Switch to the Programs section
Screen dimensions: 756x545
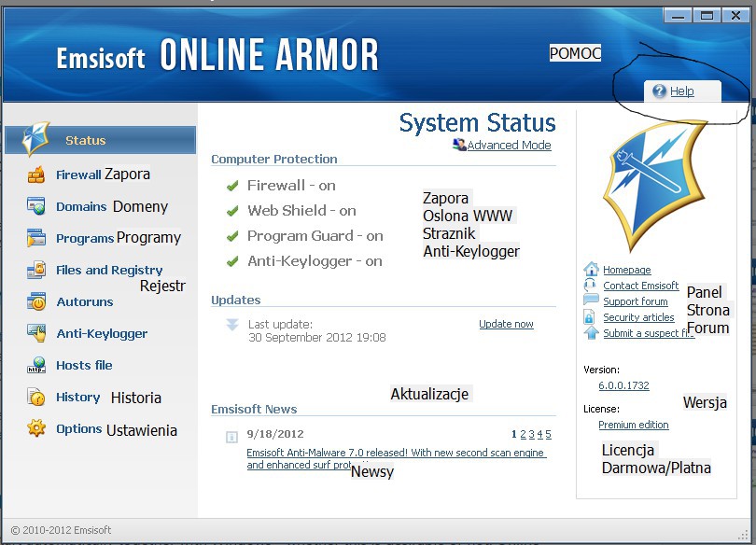pyautogui.click(x=85, y=238)
